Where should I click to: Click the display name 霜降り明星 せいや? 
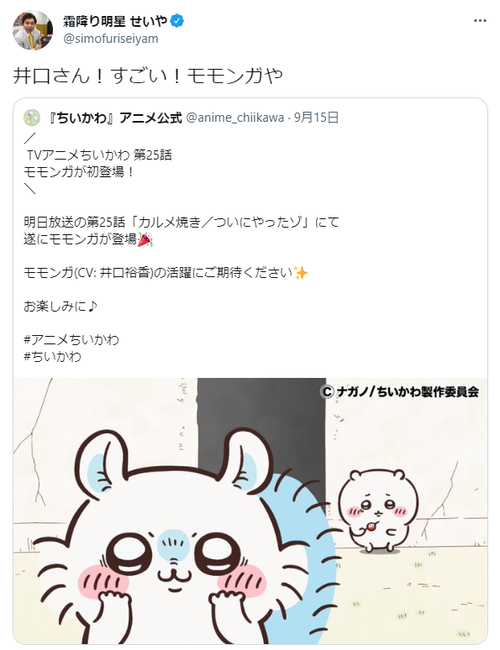tap(115, 21)
